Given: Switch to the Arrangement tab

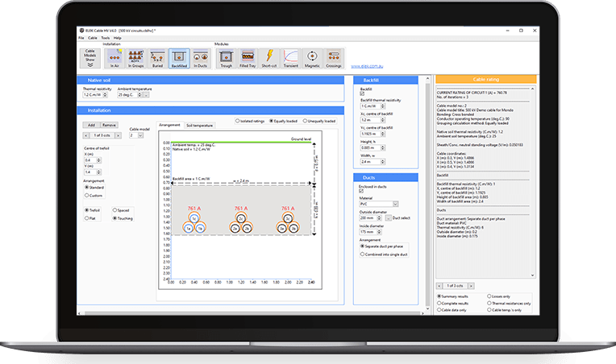Looking at the screenshot, I should tap(169, 125).
